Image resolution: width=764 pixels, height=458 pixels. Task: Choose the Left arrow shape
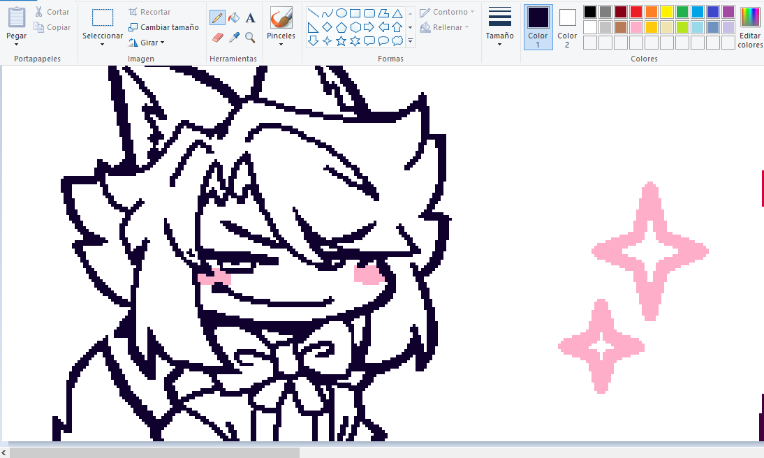tap(383, 27)
